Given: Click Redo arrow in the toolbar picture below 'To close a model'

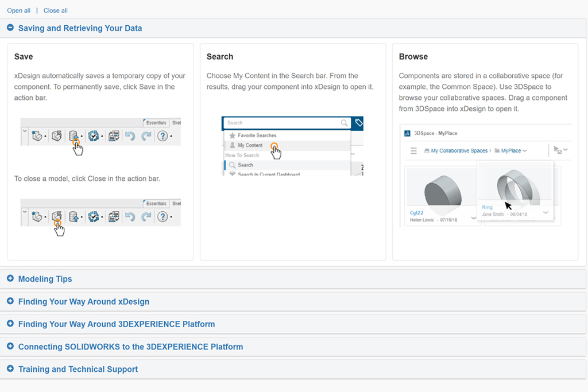Looking at the screenshot, I should 146,216.
